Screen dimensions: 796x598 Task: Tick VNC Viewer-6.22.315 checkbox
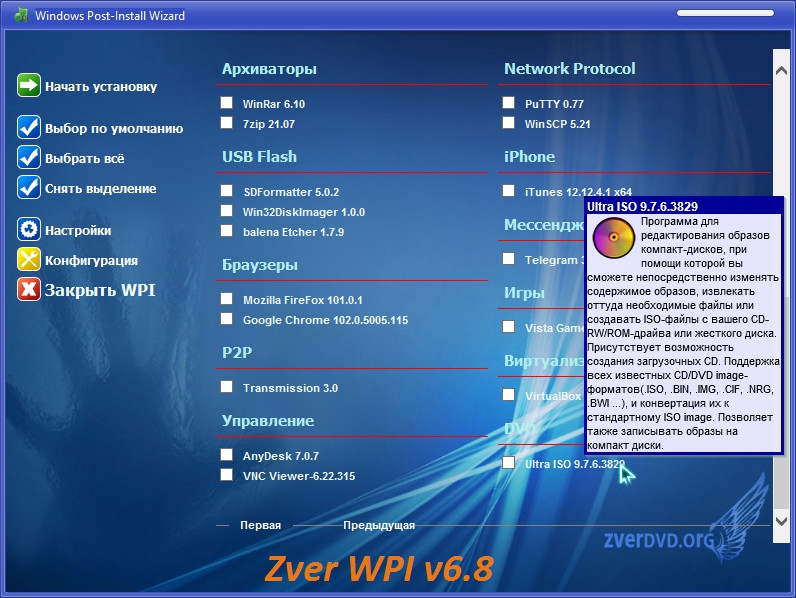tap(226, 475)
